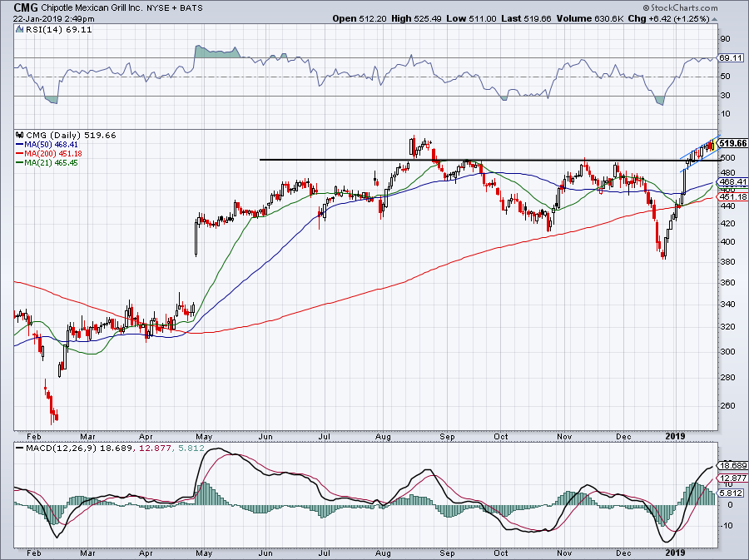Viewport: 749px width, 560px height.
Task: Click the up arrow triangle after the Chg value
Action: (715, 19)
